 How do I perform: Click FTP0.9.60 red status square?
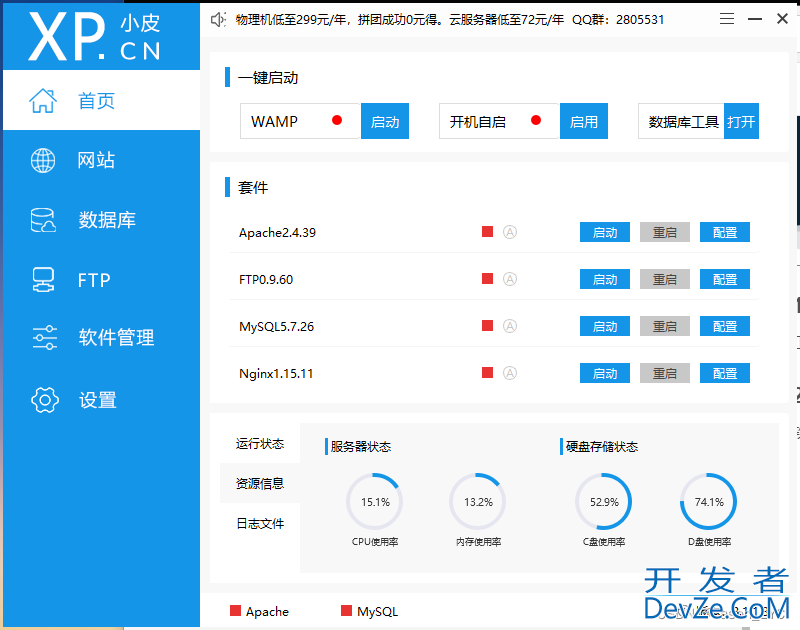[487, 279]
